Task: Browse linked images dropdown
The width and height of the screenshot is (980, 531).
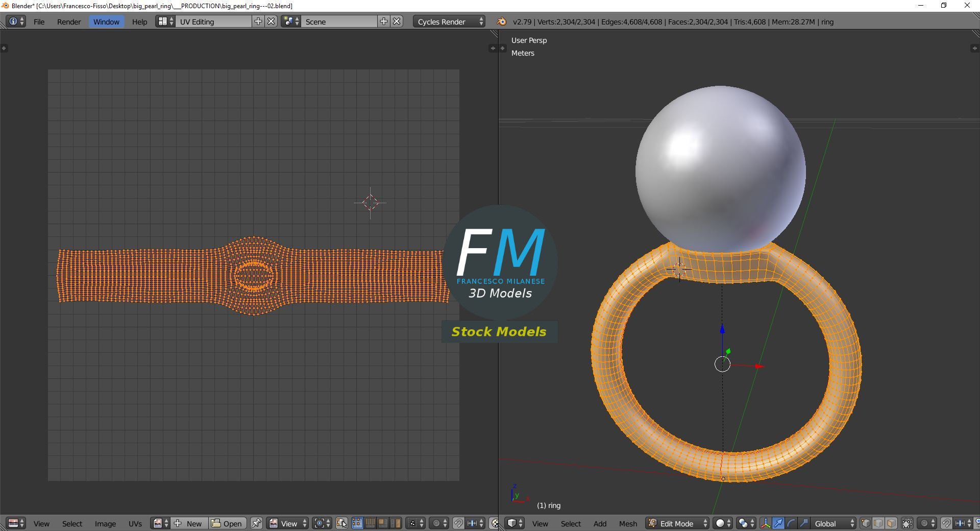Action: pos(161,523)
